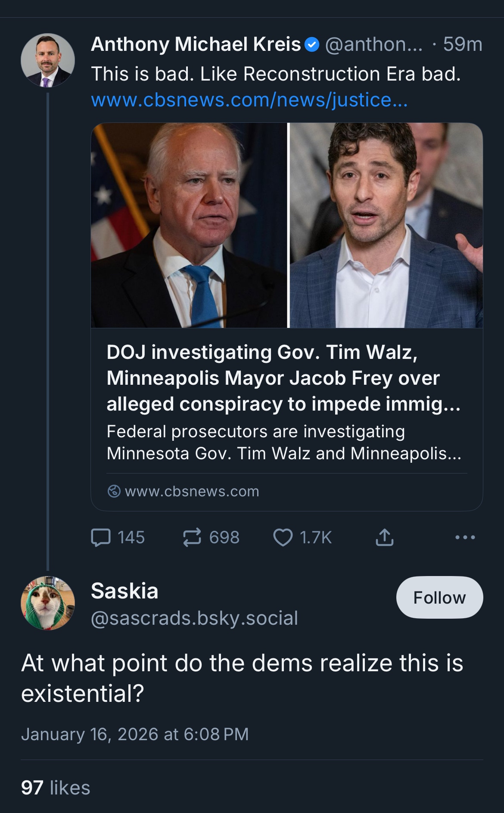Open the three-dot more options menu
Viewport: 504px width, 813px height.
click(465, 537)
